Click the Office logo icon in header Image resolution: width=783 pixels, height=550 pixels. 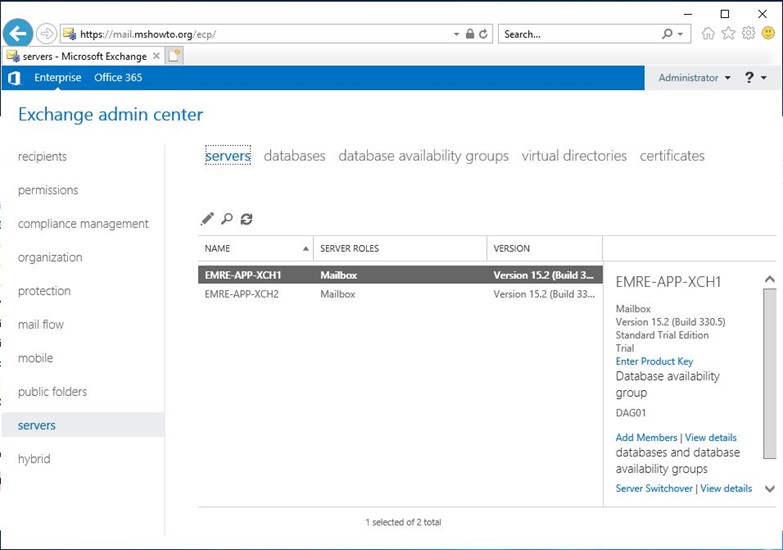pos(14,78)
